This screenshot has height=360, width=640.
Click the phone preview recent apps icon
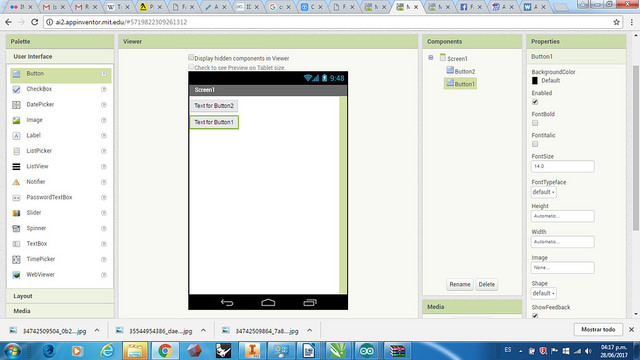[x=310, y=302]
